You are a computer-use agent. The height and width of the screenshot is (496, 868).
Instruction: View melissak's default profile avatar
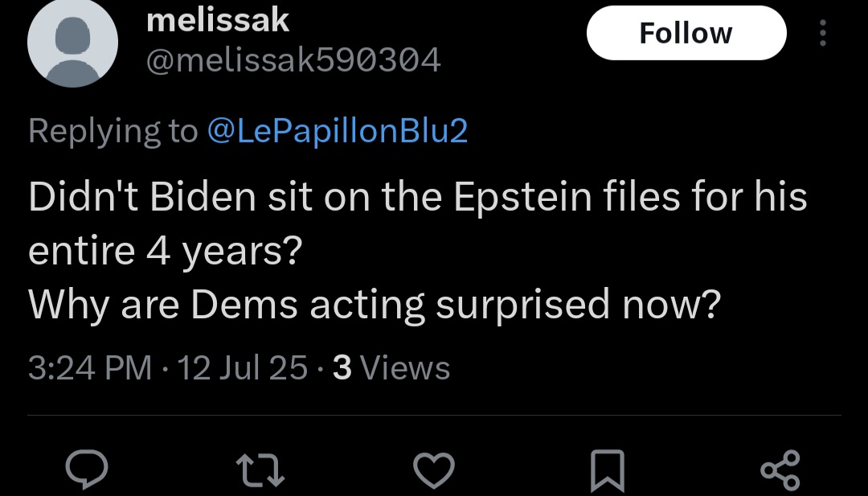pos(72,43)
